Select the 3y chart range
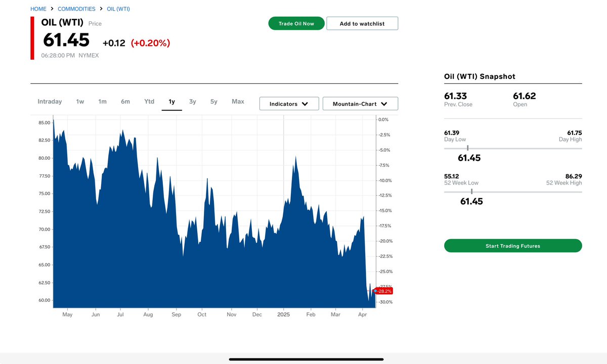Screen dimensions: 607x364 [193, 102]
